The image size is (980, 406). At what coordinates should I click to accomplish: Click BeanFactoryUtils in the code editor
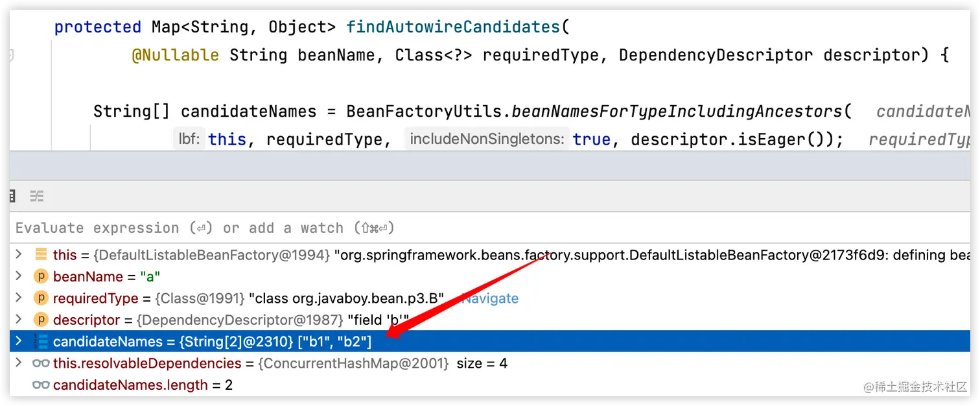424,112
